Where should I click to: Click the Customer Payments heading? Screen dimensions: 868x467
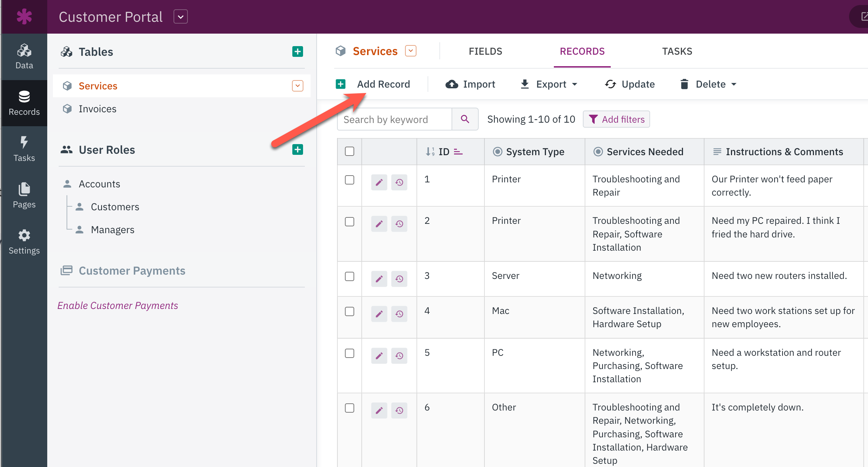pyautogui.click(x=132, y=271)
